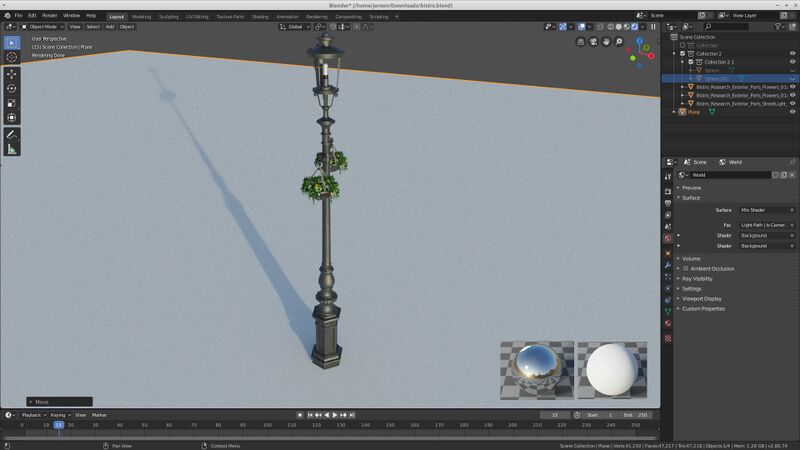Viewport: 800px width, 450px height.
Task: Play the animation forward
Action: tap(335, 415)
